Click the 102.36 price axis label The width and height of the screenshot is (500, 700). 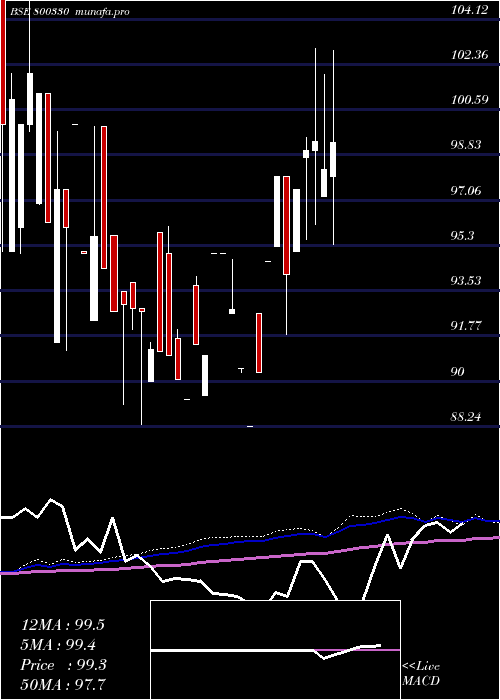(470, 55)
